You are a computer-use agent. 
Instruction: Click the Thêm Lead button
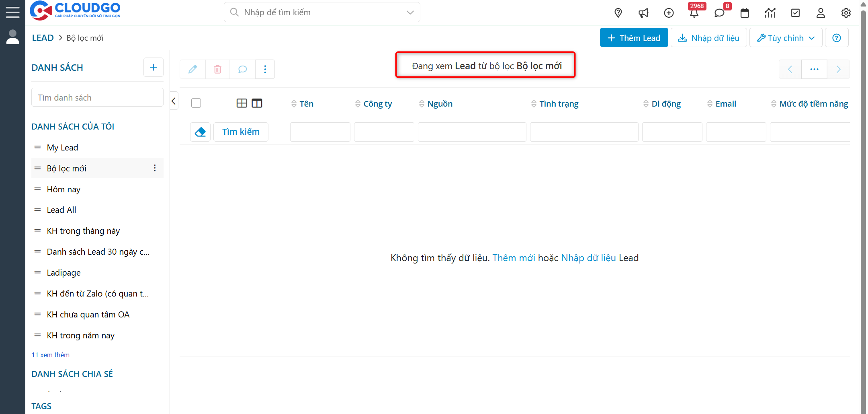coord(634,37)
